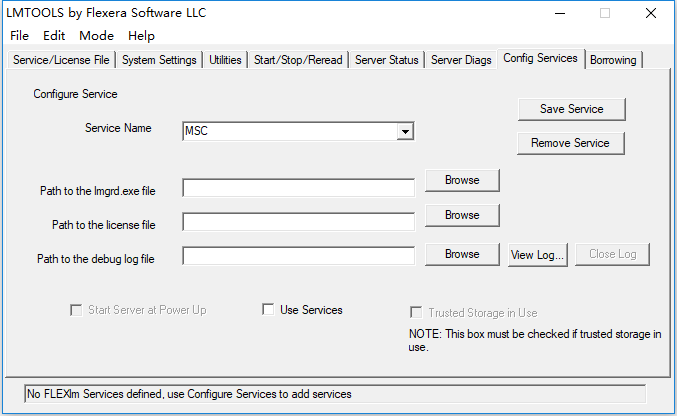677x416 pixels.
Task: Click the NOTE about trusted storage
Action: click(x=535, y=340)
